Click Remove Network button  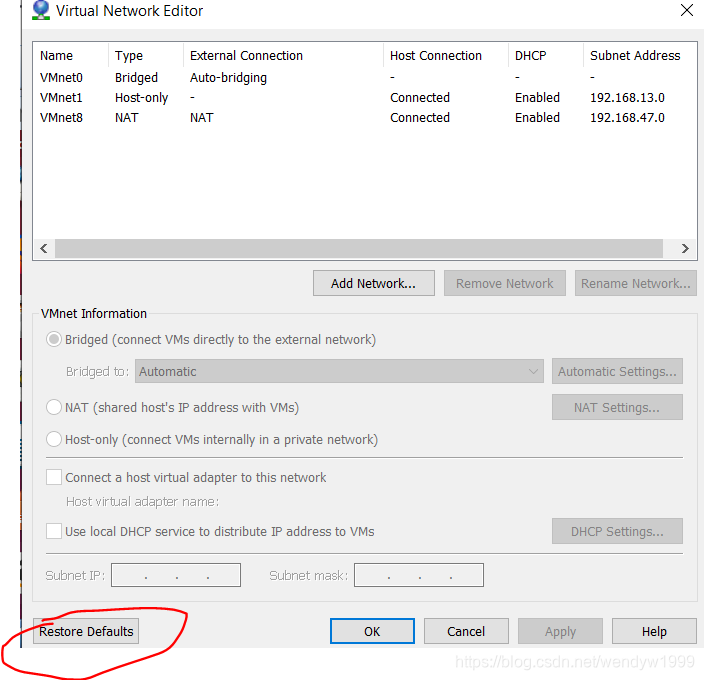[x=505, y=283]
